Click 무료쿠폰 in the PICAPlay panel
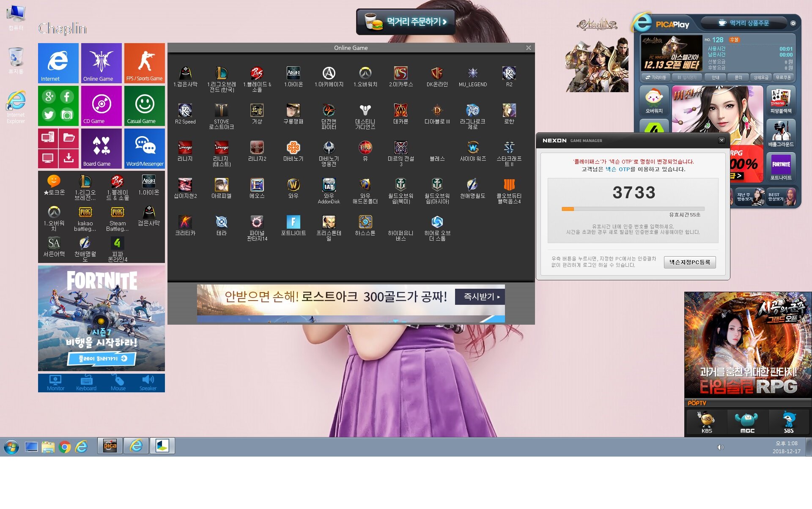The width and height of the screenshot is (812, 509). (783, 77)
